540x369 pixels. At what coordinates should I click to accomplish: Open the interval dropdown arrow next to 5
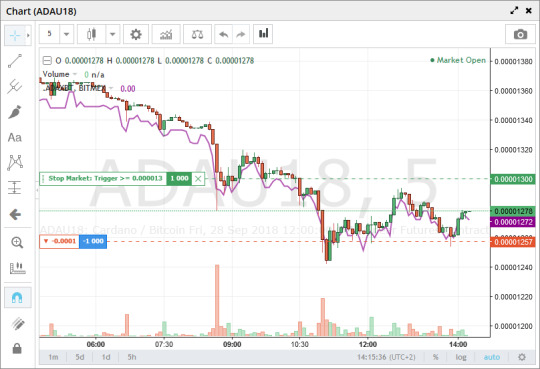pos(66,34)
